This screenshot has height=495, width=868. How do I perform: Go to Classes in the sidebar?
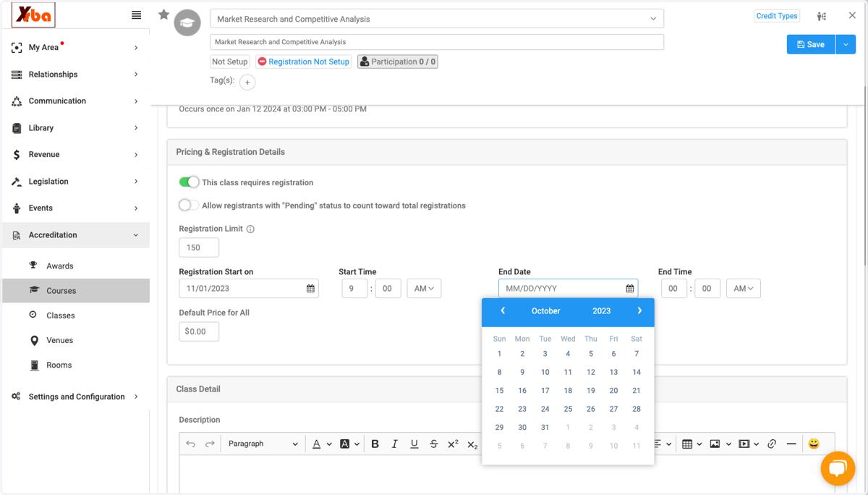(x=76, y=316)
